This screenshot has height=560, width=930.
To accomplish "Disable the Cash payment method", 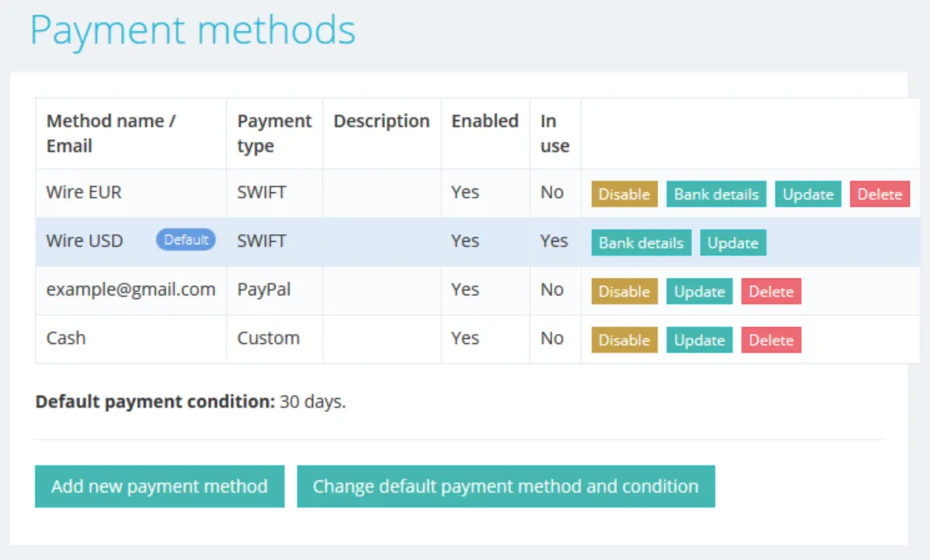I will pos(624,340).
